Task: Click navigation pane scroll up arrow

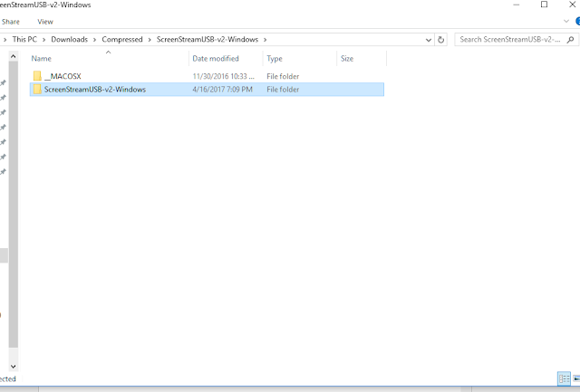Action: pos(13,56)
